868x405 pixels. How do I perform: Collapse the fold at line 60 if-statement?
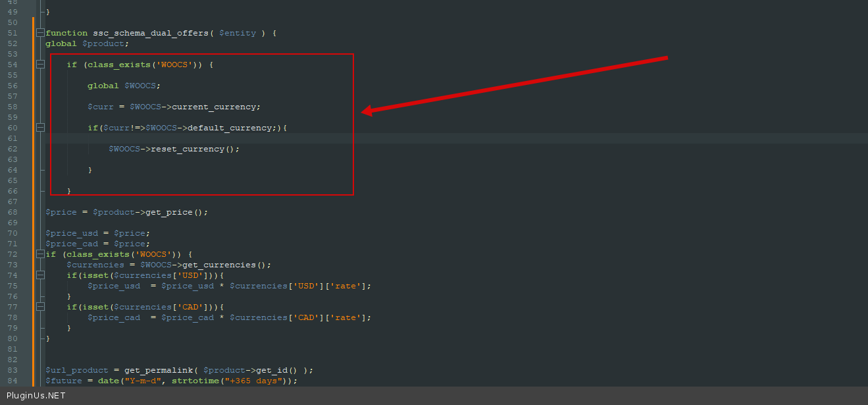(40, 128)
